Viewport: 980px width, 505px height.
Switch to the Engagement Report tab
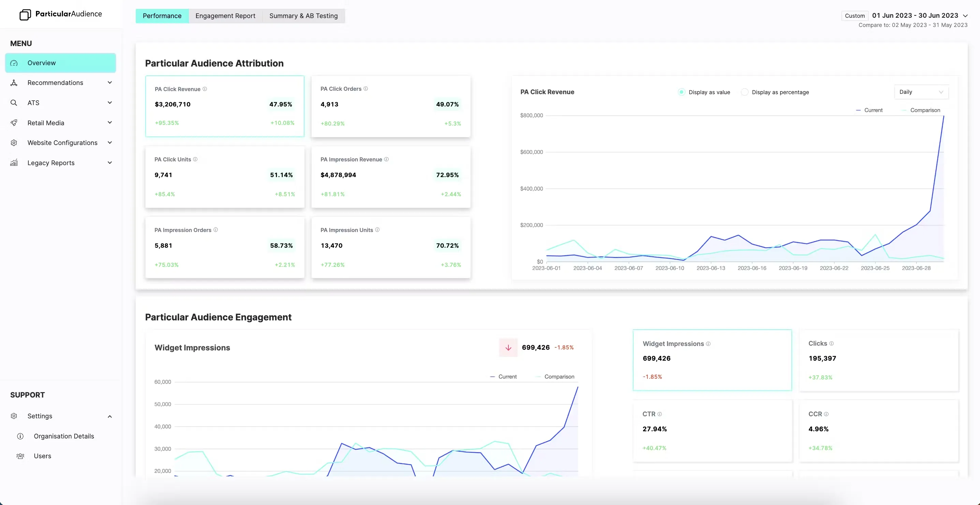click(225, 16)
